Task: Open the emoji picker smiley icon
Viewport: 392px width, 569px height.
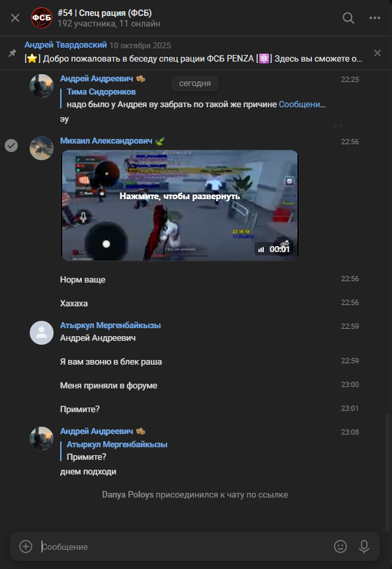Action: click(340, 547)
